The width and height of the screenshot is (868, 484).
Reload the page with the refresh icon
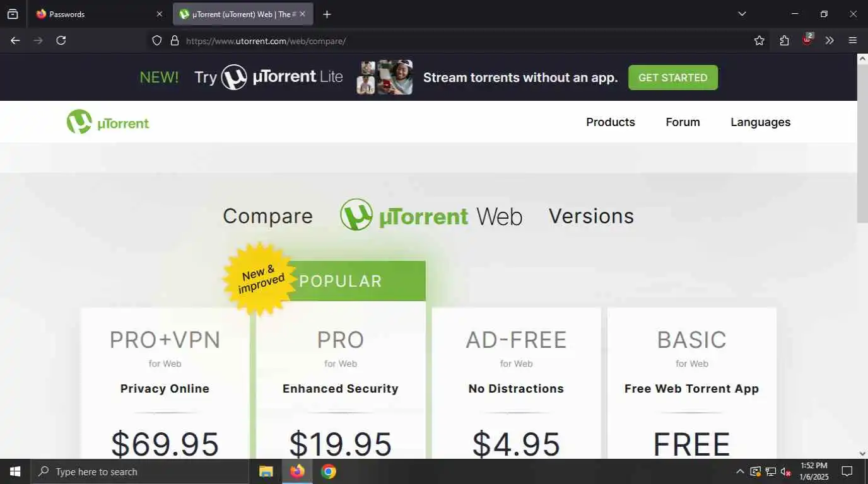[x=61, y=40]
